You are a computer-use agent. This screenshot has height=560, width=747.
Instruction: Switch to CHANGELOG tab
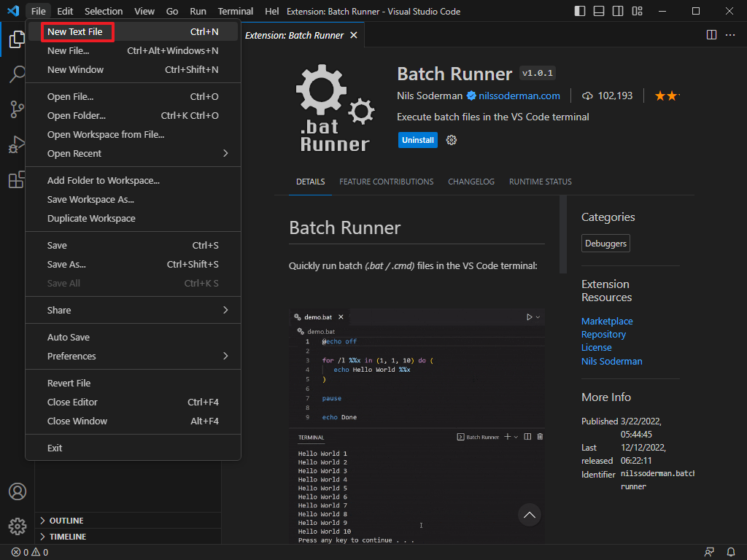tap(471, 182)
